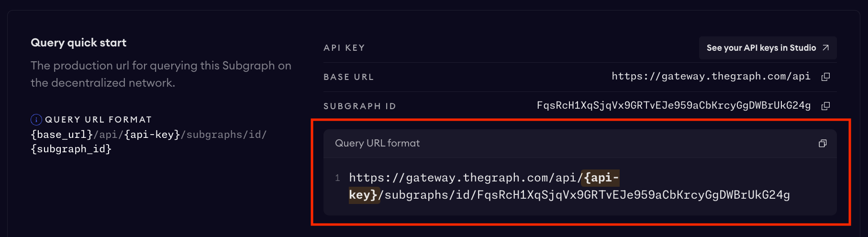This screenshot has height=237, width=868.
Task: Copy the base URL to clipboard
Action: click(x=825, y=77)
